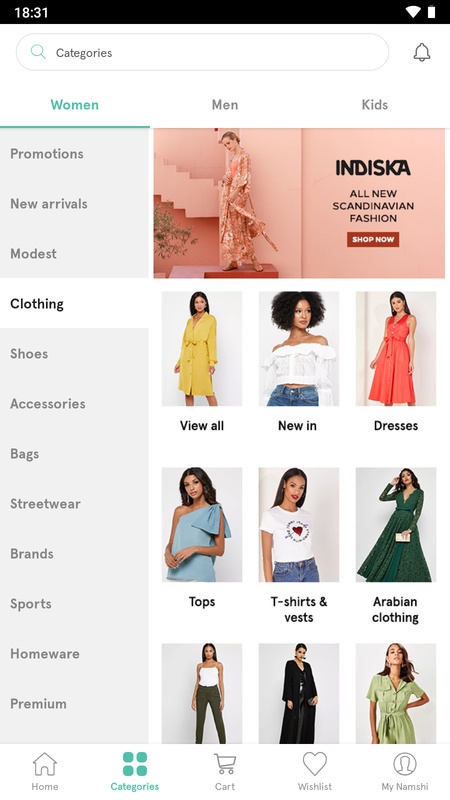Open the Wishlist heart icon

[x=315, y=764]
